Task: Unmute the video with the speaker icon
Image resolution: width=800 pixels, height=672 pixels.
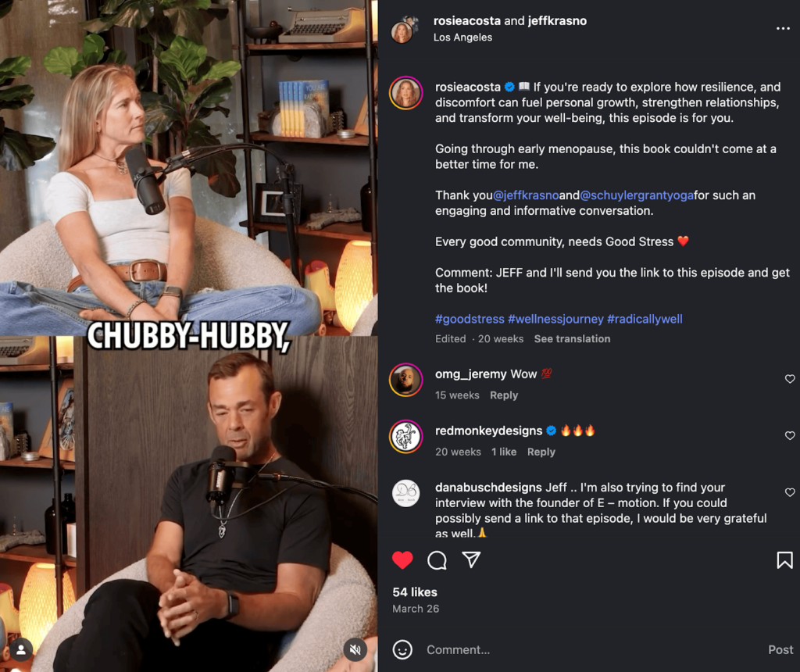Action: tap(355, 649)
